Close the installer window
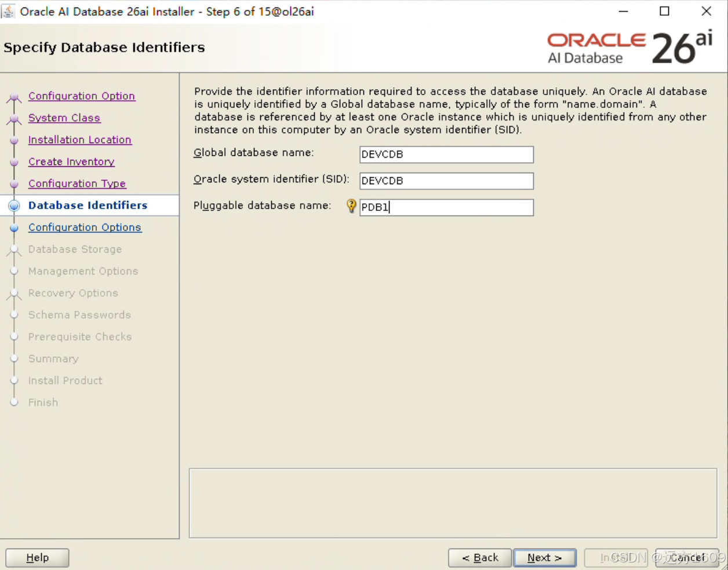Image resolution: width=728 pixels, height=570 pixels. point(707,11)
